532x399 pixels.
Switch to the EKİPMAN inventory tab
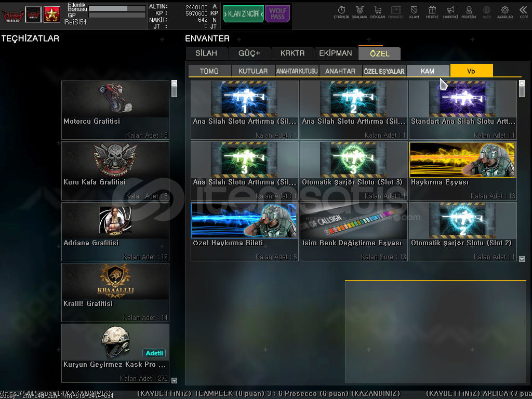pos(336,53)
